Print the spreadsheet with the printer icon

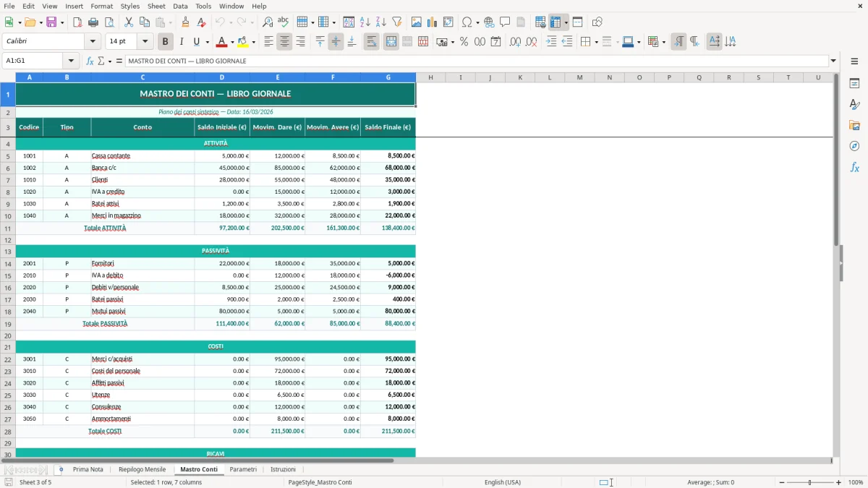click(x=93, y=22)
